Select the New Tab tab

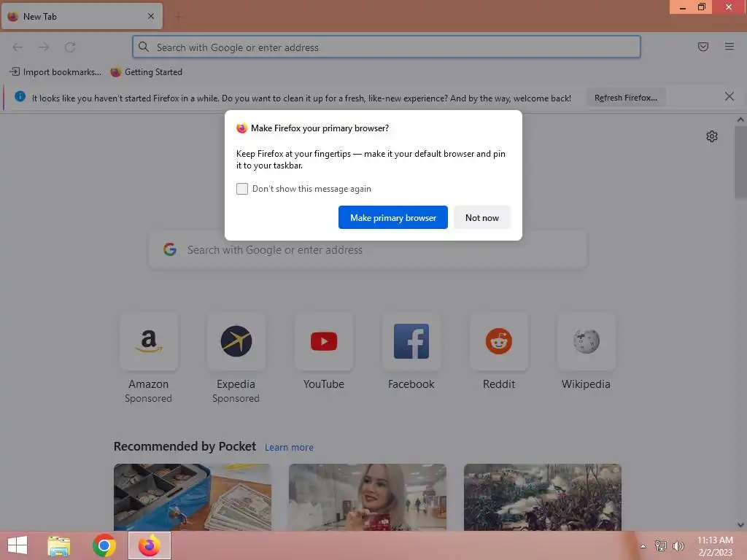point(82,17)
